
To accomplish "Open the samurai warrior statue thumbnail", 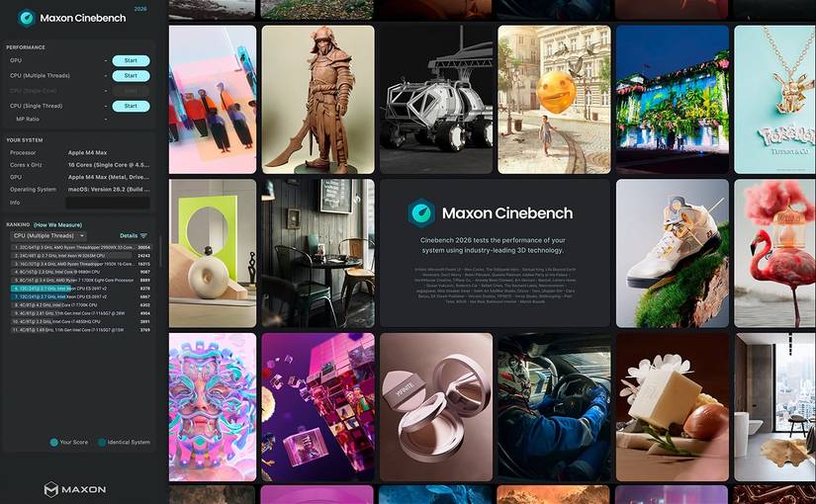I will click(317, 100).
